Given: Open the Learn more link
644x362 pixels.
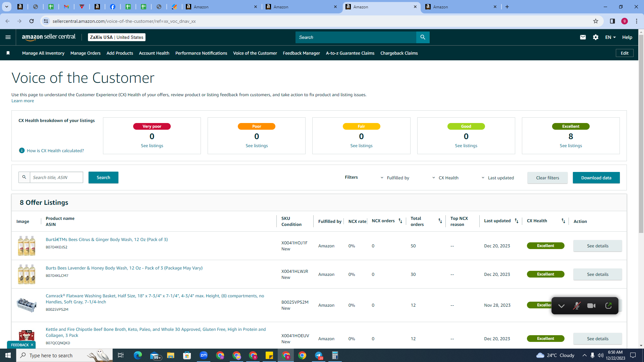Looking at the screenshot, I should point(22,101).
